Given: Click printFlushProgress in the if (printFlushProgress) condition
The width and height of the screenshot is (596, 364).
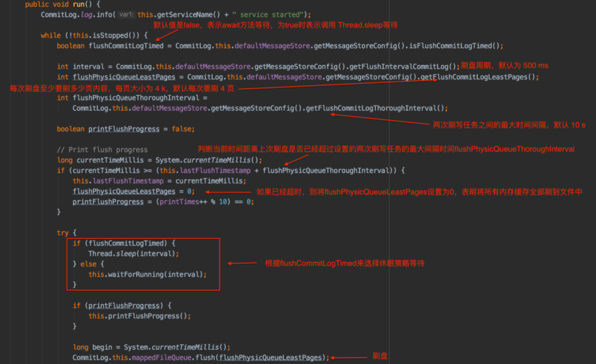Looking at the screenshot, I should coord(124,306).
